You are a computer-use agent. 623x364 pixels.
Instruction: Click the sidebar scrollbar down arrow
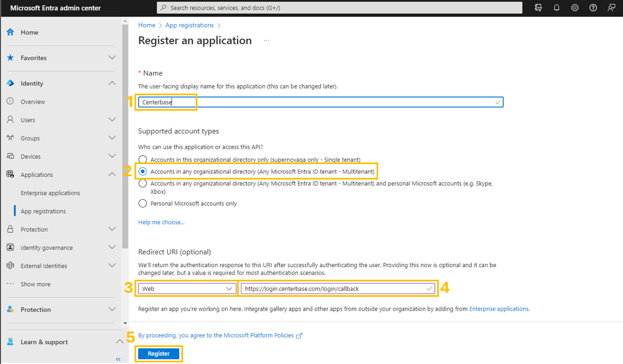(125, 323)
